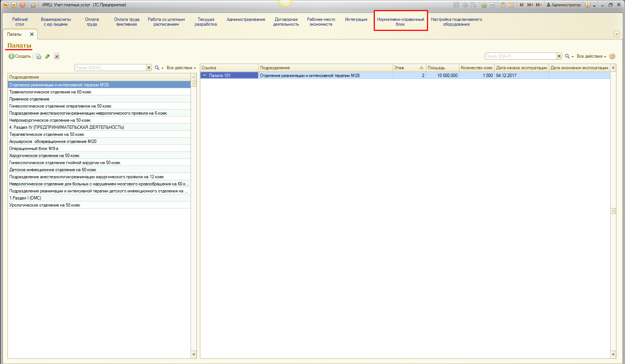Open the Администрирование section
Screen dimensions: 625x364
pos(246,19)
